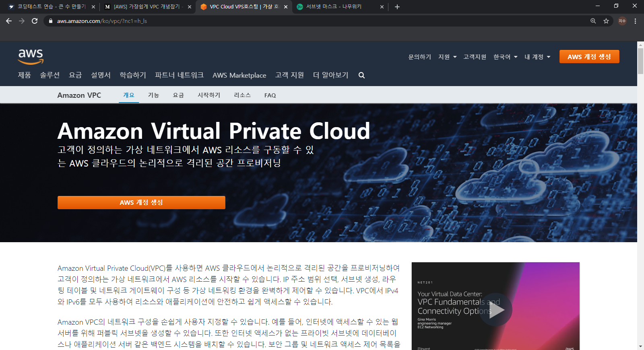Click the browser forward arrow
This screenshot has height=350, width=644.
(22, 21)
